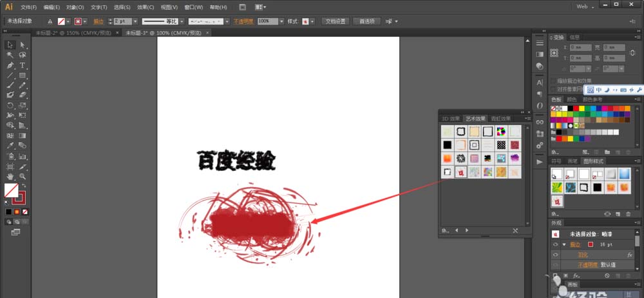The height and width of the screenshot is (298, 644).
Task: Select the Magic Wand tool
Action: pos(10,55)
